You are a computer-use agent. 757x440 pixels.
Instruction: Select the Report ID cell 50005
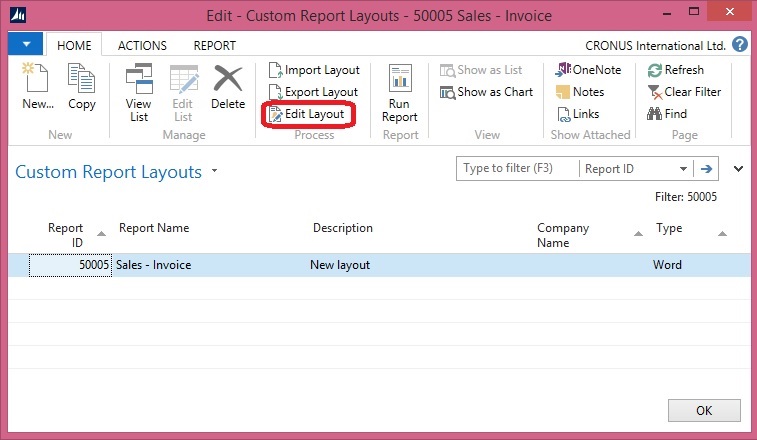pyautogui.click(x=70, y=265)
